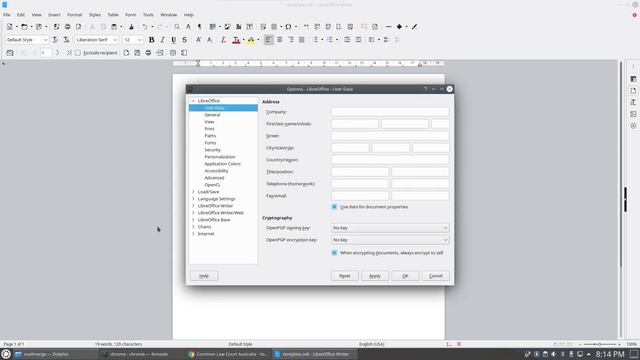
Task: Uncheck always encrypt to self checkbox
Action: [334, 253]
